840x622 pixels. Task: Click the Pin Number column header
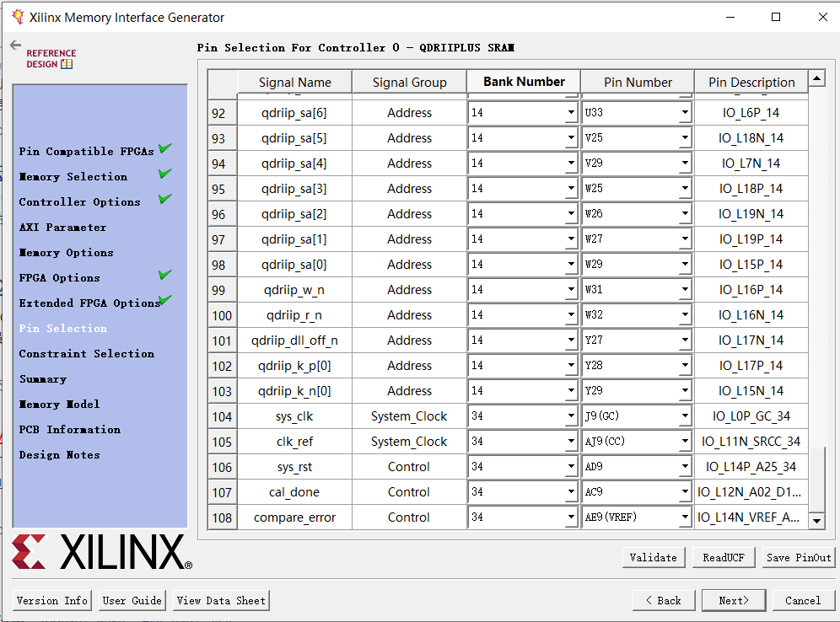638,82
